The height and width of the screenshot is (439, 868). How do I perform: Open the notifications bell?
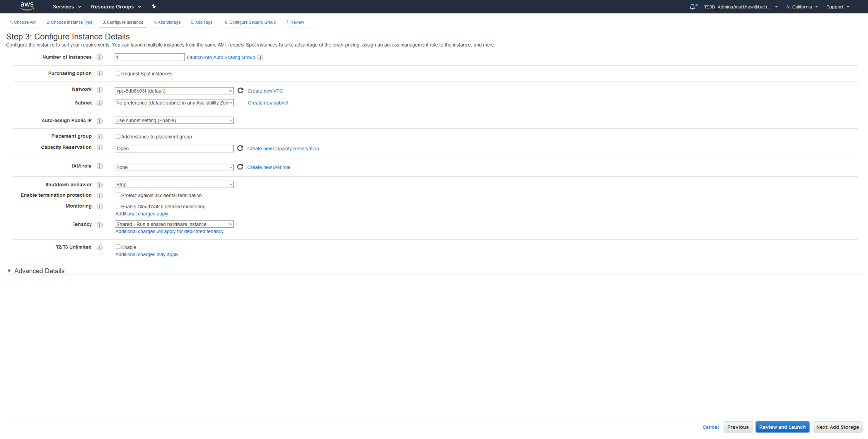pos(693,6)
